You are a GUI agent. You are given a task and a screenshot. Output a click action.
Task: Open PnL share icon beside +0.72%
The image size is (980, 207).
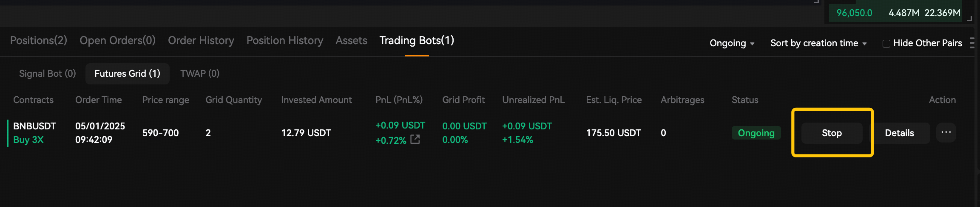coord(415,139)
